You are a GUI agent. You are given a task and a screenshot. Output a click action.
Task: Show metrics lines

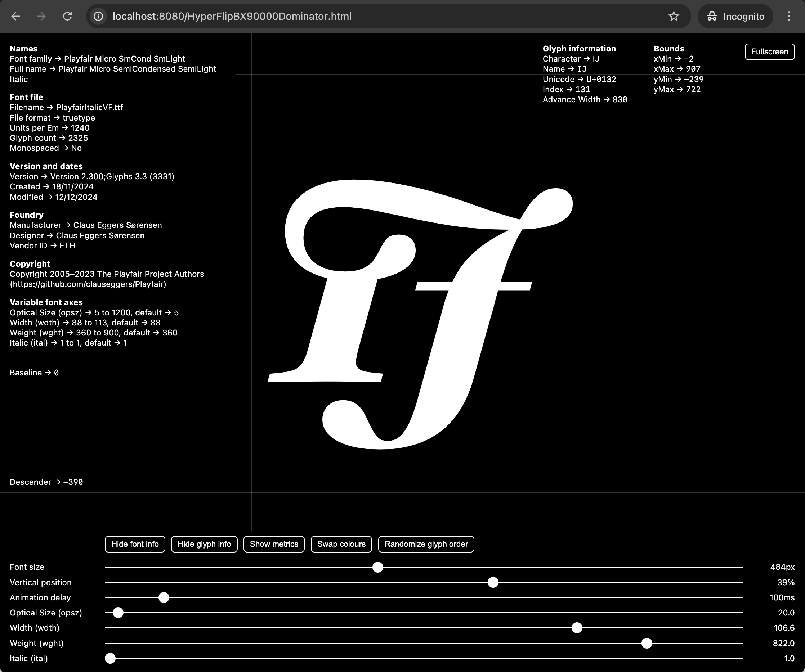pos(274,544)
